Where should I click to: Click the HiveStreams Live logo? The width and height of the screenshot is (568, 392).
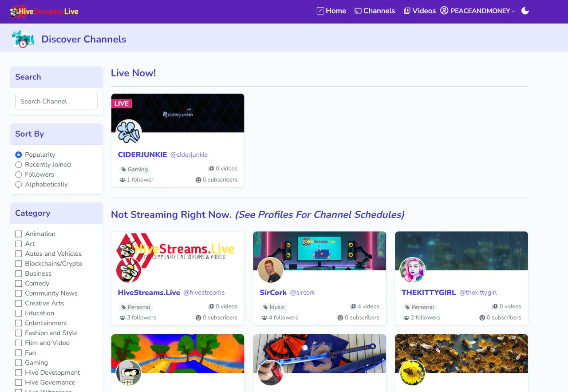(x=44, y=11)
